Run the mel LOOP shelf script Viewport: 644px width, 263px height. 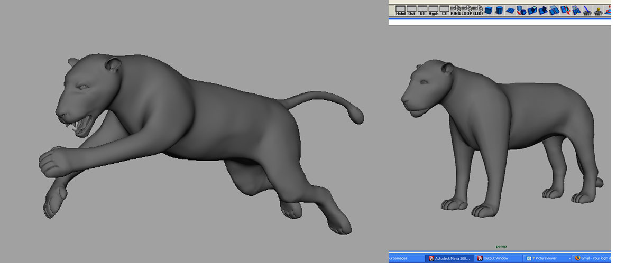pos(466,10)
